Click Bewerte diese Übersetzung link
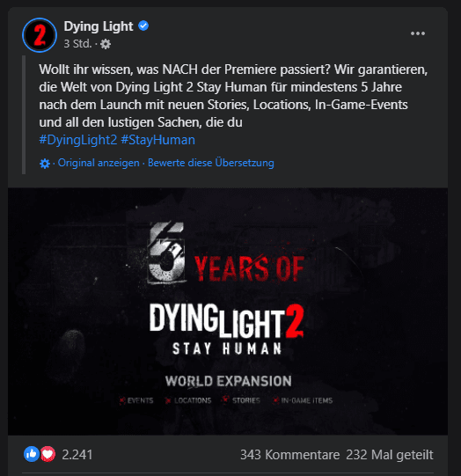461x476 pixels. [211, 163]
